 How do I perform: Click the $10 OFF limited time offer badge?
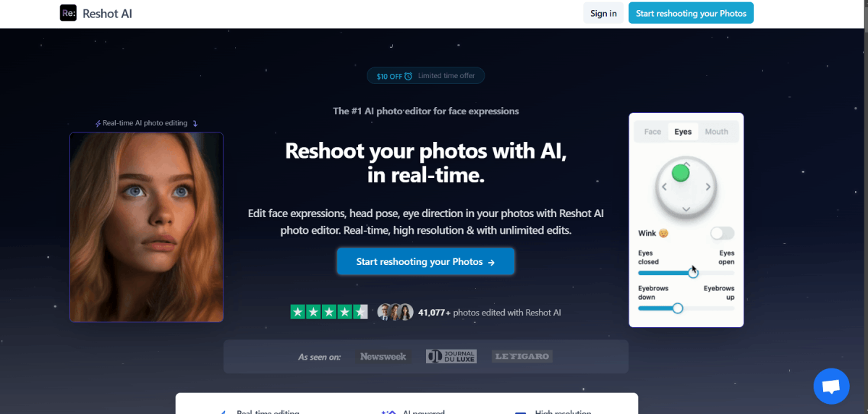point(425,76)
